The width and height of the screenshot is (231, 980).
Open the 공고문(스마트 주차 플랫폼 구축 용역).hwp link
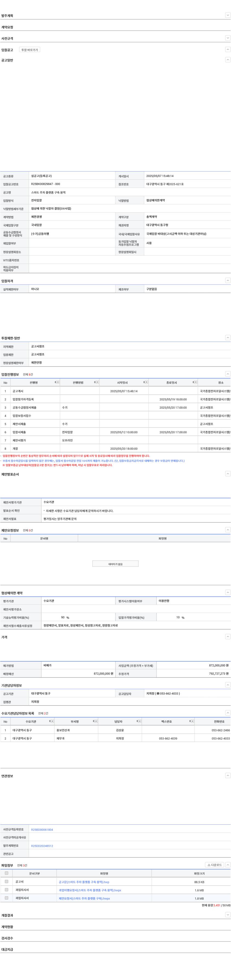click(84, 882)
